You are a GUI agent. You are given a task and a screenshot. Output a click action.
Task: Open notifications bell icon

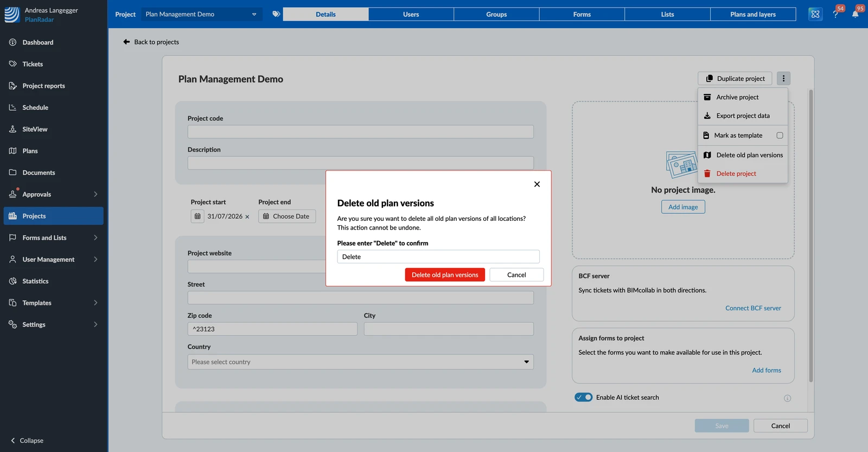click(855, 14)
